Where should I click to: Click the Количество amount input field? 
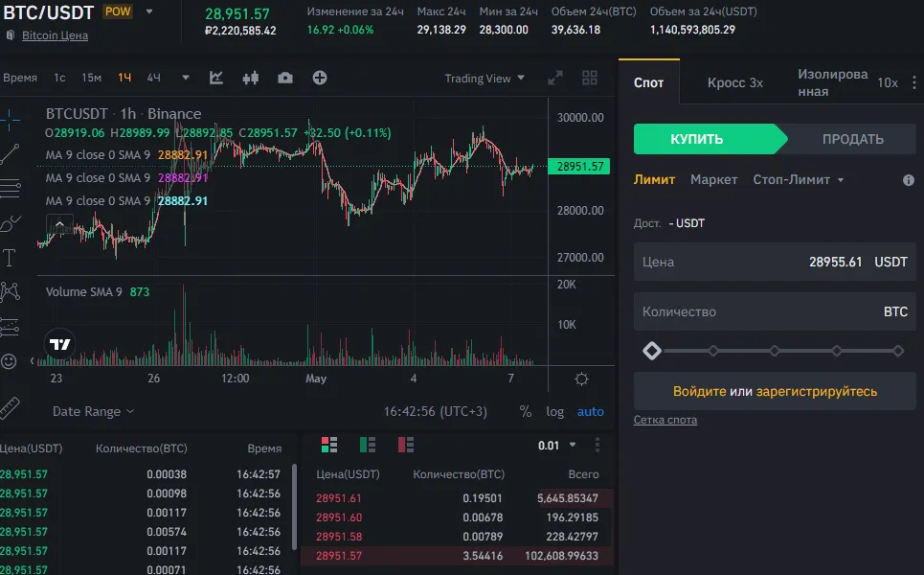coord(775,312)
